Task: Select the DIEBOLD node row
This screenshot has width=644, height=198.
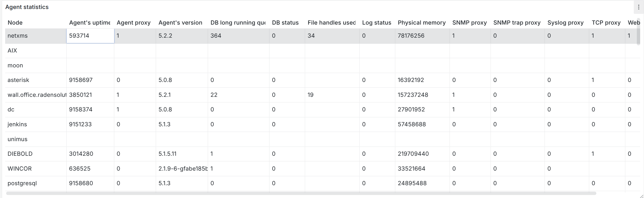Action: (323, 154)
